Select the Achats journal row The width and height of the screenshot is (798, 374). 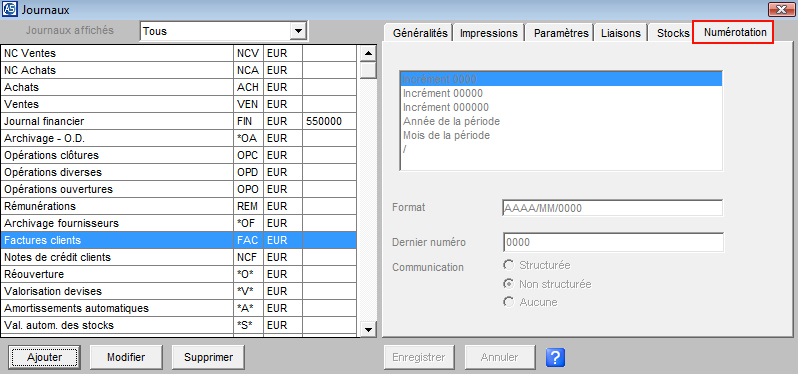click(179, 87)
